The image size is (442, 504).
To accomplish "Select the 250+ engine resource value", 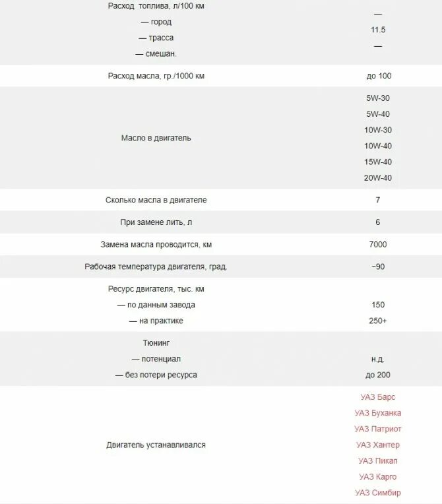I will pyautogui.click(x=378, y=321).
